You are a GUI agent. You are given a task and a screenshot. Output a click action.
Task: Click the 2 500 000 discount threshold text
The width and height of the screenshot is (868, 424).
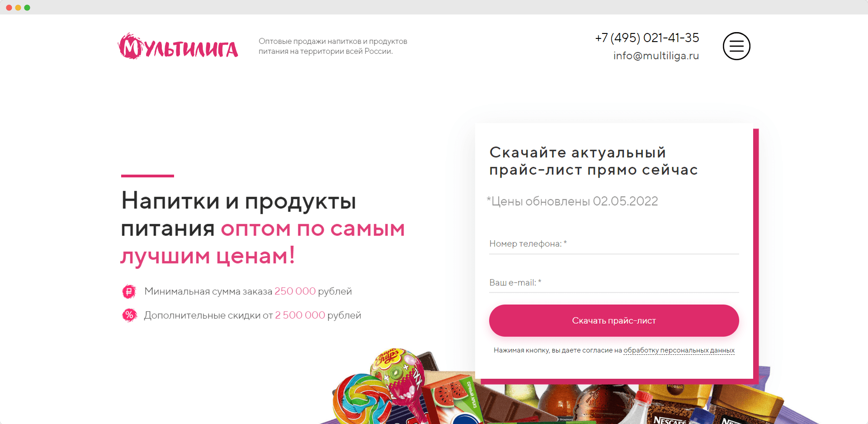click(300, 315)
